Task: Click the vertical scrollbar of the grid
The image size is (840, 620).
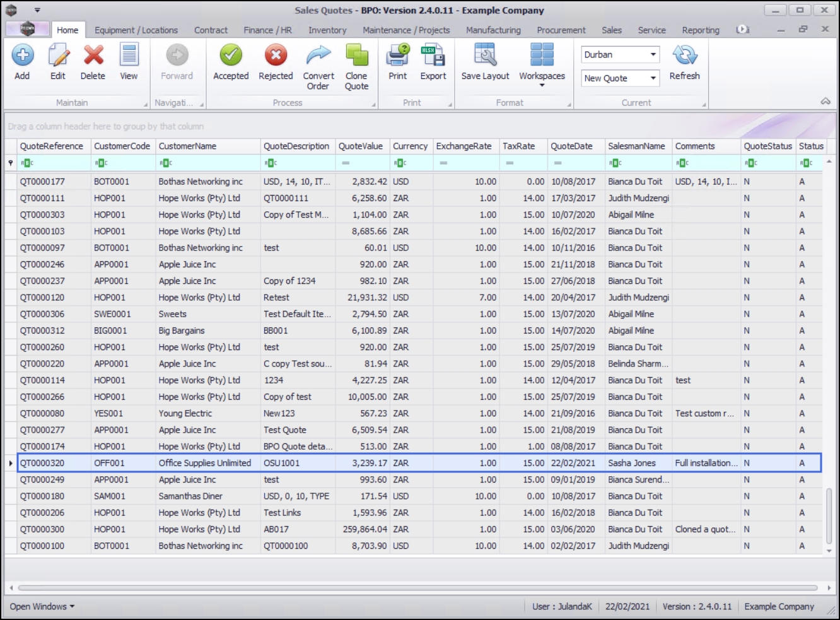Action: coord(829,515)
